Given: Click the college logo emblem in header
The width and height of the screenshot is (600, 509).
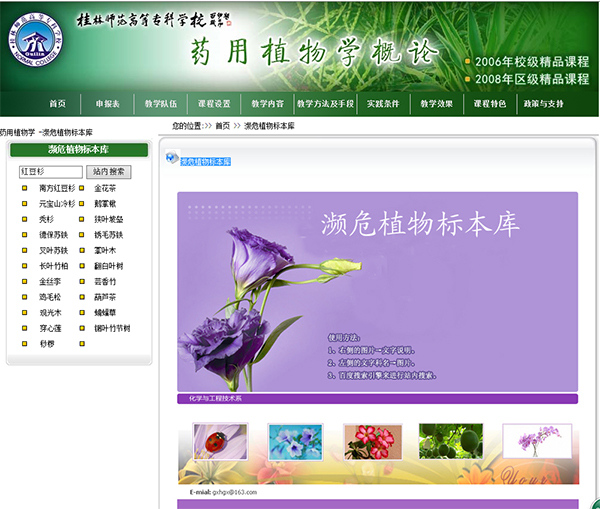Looking at the screenshot, I should pyautogui.click(x=36, y=45).
